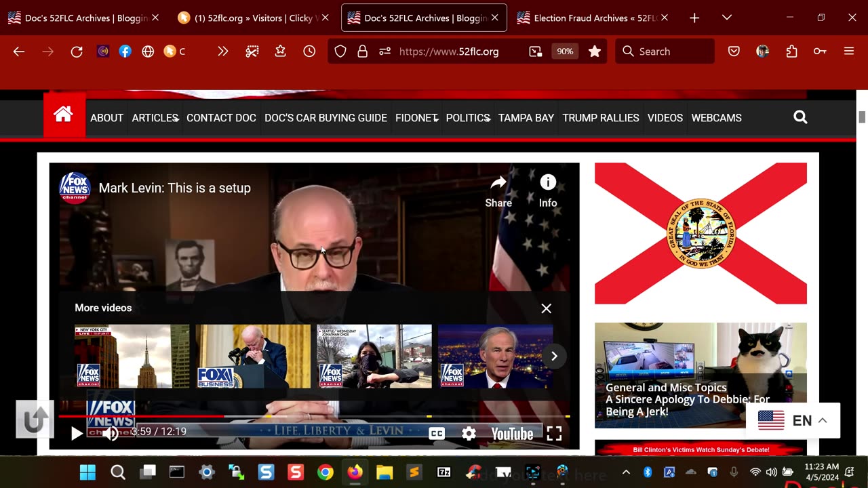Image resolution: width=868 pixels, height=488 pixels.
Task: Play the Seattle masked woman thumbnail
Action: (x=374, y=357)
